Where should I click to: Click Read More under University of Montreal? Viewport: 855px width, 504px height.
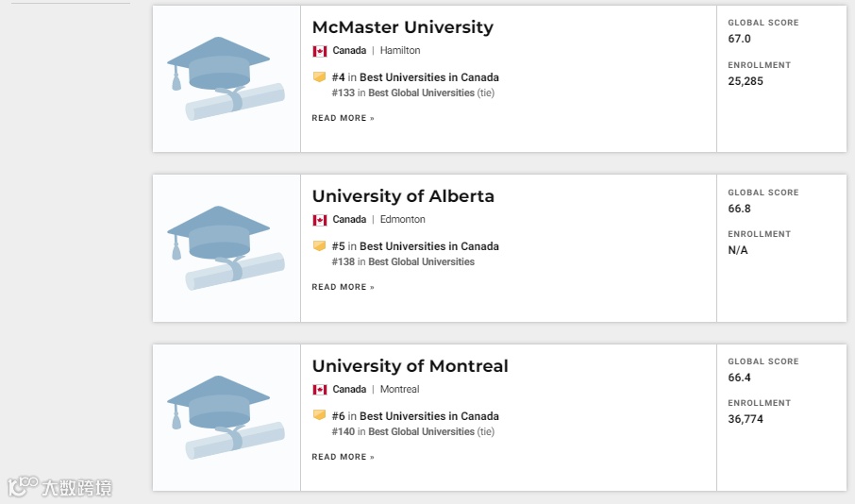pyautogui.click(x=343, y=457)
